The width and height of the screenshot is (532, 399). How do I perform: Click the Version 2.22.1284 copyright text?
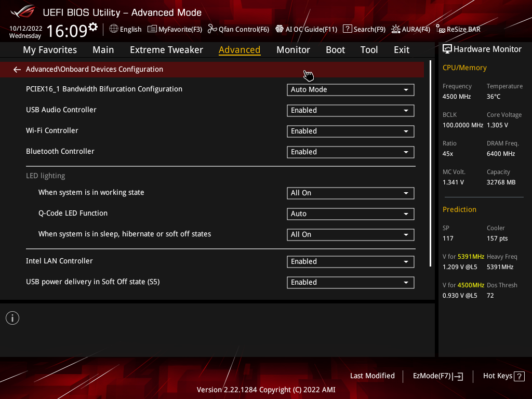coord(266,390)
